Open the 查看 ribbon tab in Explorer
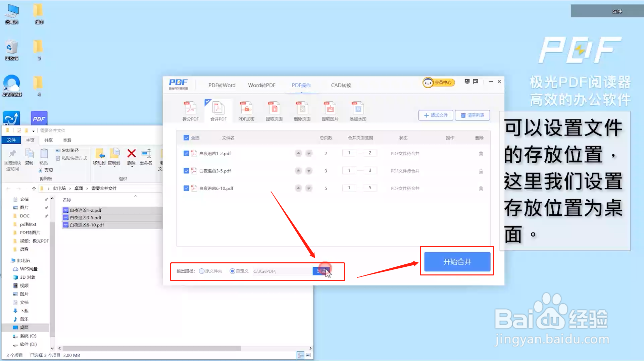Image resolution: width=644 pixels, height=361 pixels. pos(67,140)
